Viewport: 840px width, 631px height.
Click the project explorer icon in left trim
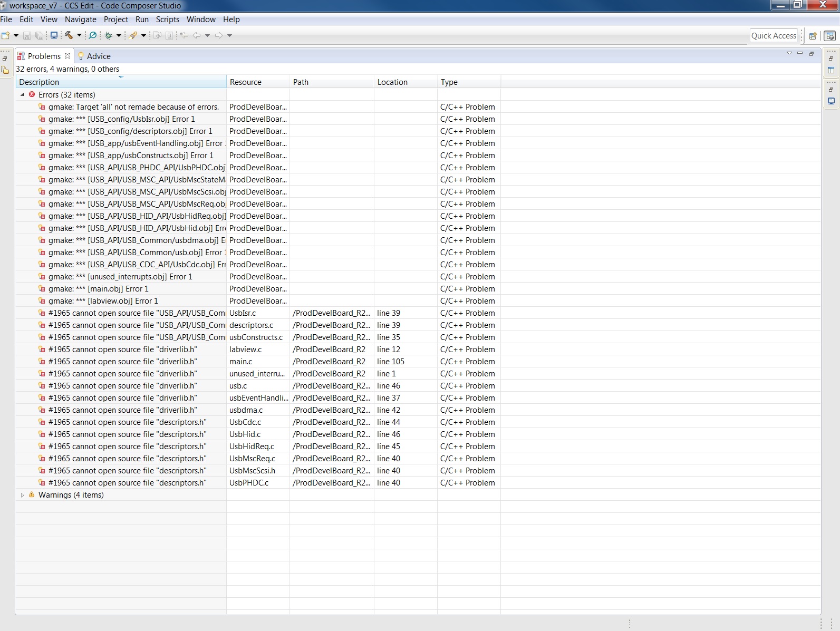[x=5, y=70]
